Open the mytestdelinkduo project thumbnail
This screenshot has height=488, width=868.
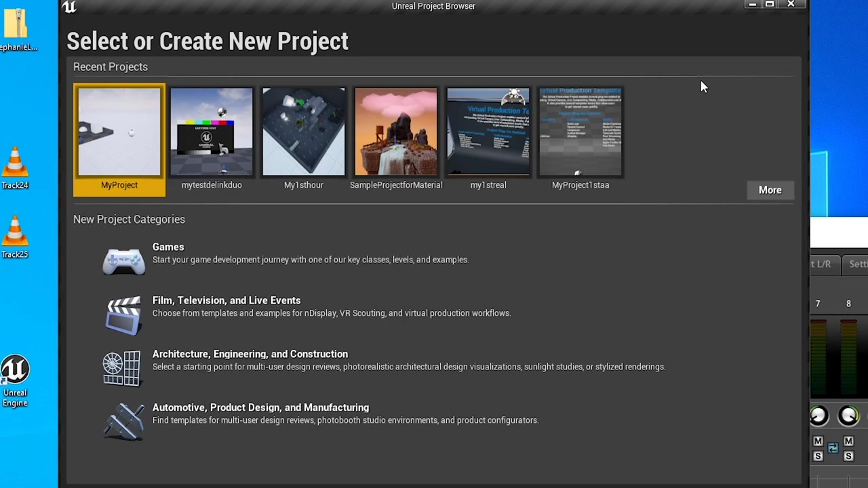[212, 132]
